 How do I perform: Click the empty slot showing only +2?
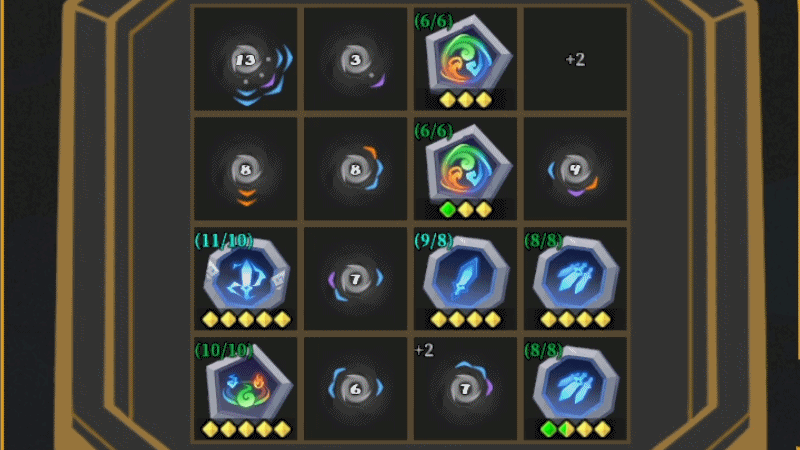(575, 59)
